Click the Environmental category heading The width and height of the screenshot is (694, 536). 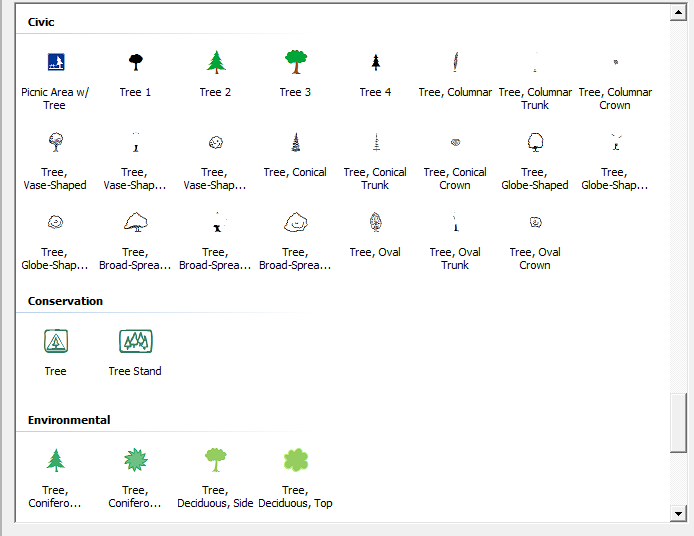coord(69,420)
